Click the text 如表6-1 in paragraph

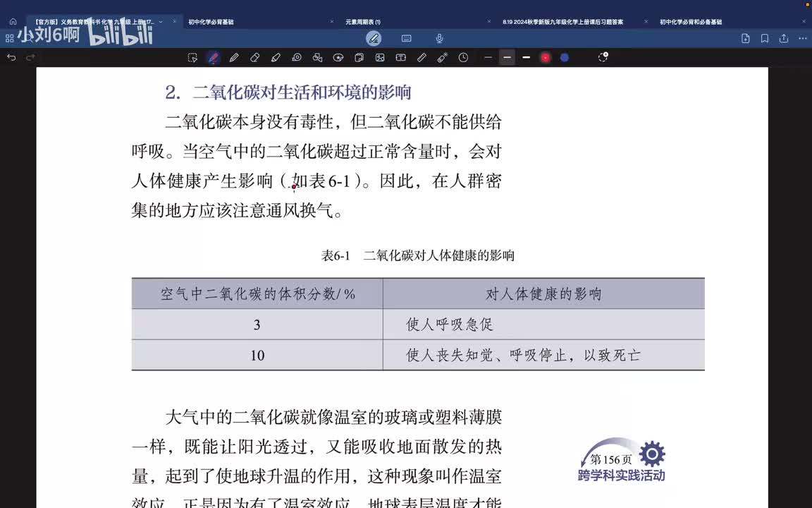click(321, 181)
